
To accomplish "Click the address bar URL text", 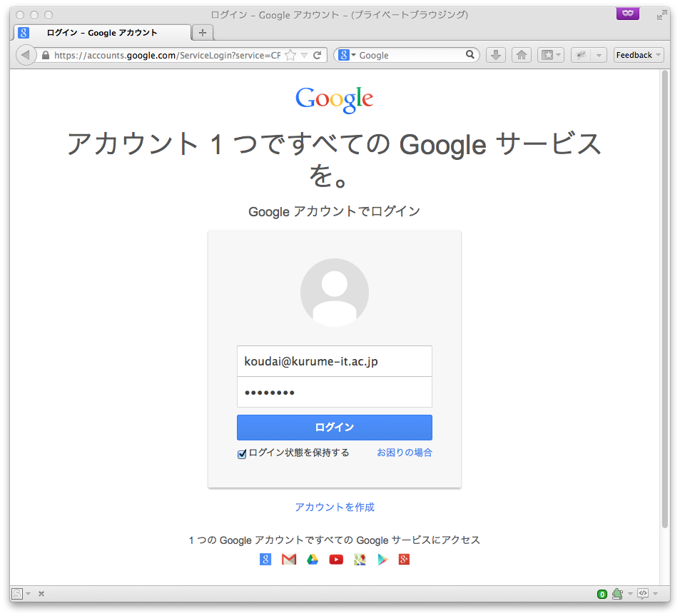I will click(x=168, y=55).
